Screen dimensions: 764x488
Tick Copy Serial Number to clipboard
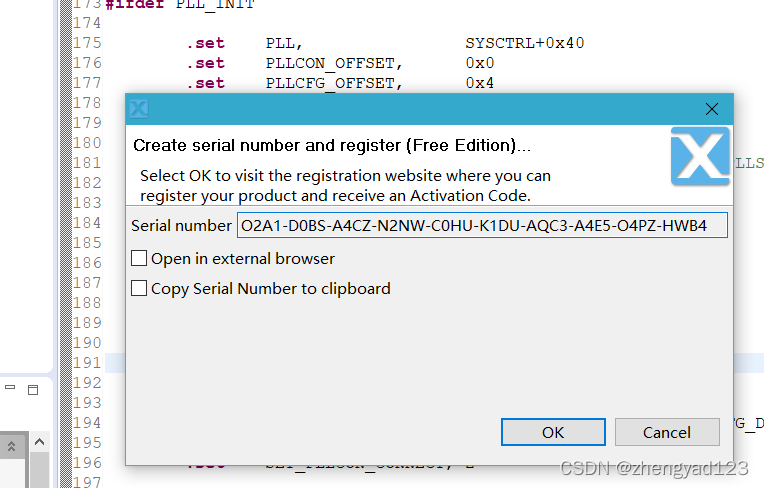click(140, 289)
